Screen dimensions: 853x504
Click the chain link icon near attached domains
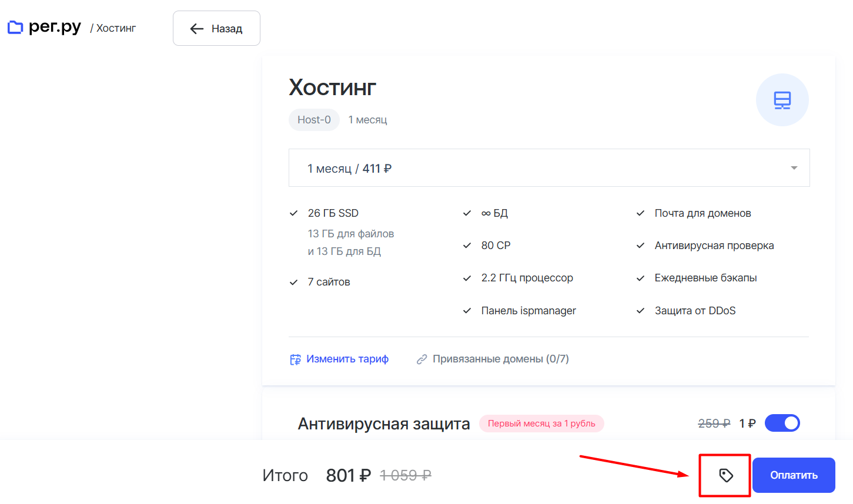(422, 358)
